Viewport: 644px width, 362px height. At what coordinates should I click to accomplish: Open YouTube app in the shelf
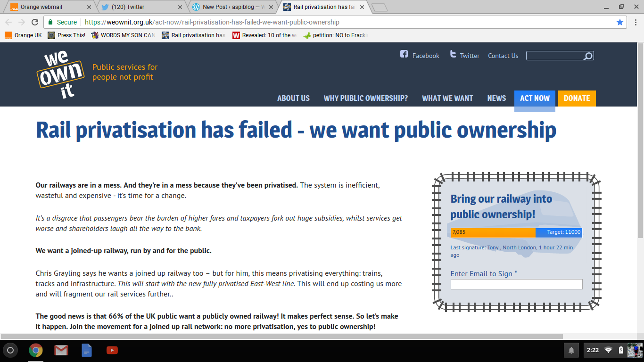112,350
